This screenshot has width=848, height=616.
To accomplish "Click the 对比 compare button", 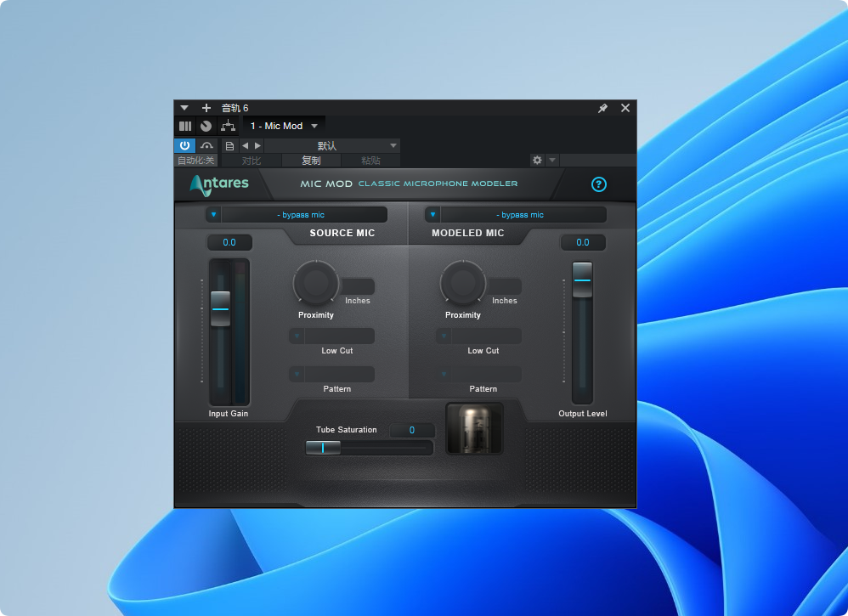I will pos(252,161).
